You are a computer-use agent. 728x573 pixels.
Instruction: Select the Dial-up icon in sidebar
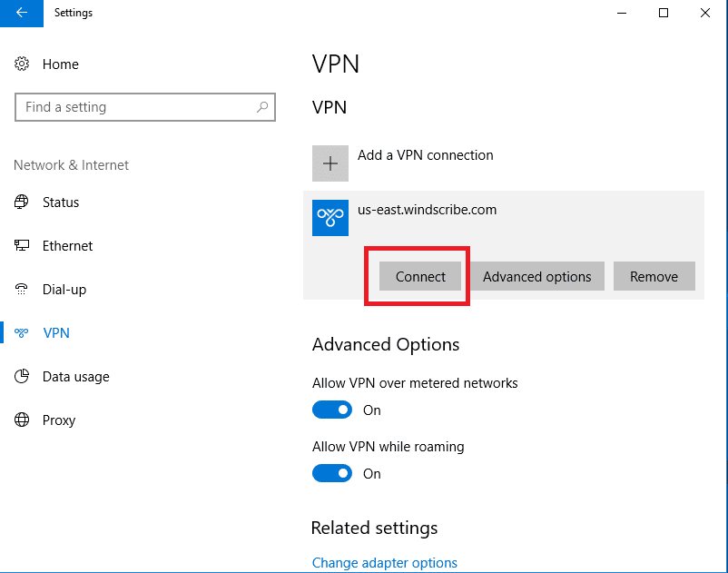click(x=22, y=290)
